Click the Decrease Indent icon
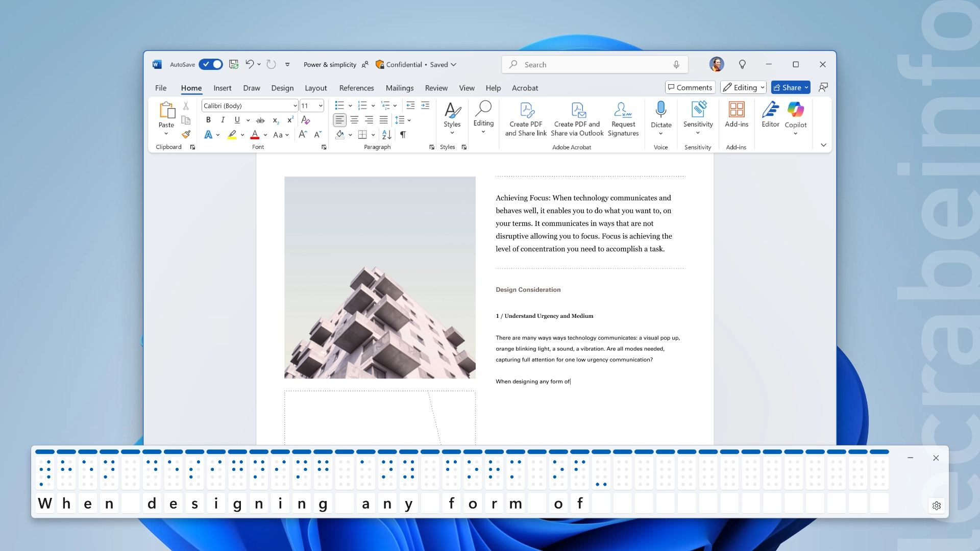 [410, 106]
